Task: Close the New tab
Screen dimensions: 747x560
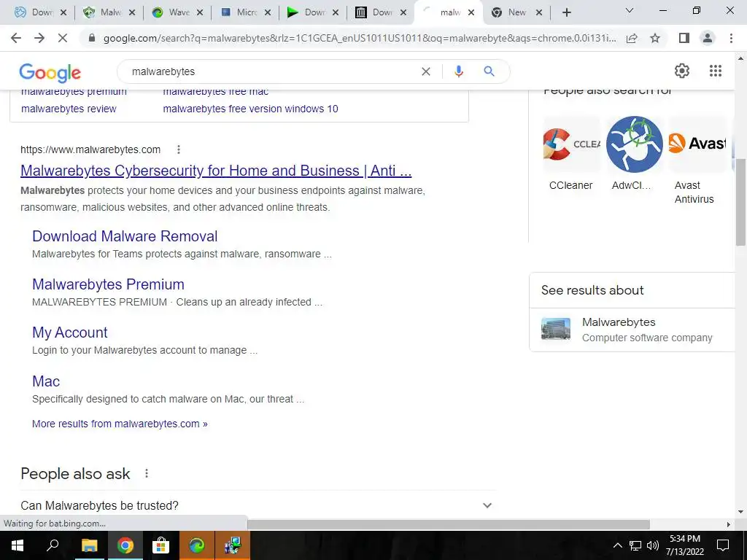Action: tap(539, 13)
